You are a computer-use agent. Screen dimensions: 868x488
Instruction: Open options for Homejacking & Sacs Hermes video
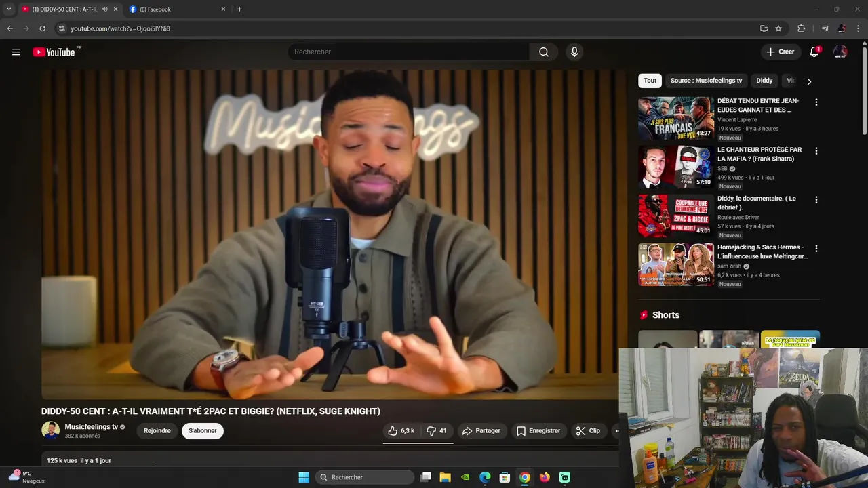coord(816,249)
